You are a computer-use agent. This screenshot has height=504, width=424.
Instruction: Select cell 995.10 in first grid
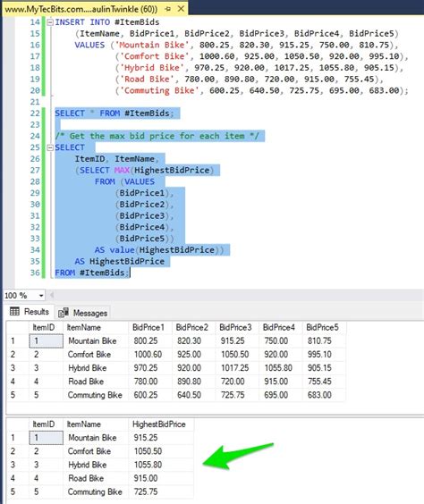[x=324, y=354]
